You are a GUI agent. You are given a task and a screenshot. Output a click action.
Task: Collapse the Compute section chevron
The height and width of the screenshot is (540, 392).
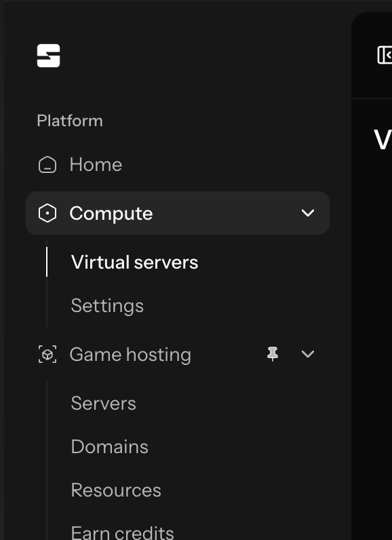(308, 213)
